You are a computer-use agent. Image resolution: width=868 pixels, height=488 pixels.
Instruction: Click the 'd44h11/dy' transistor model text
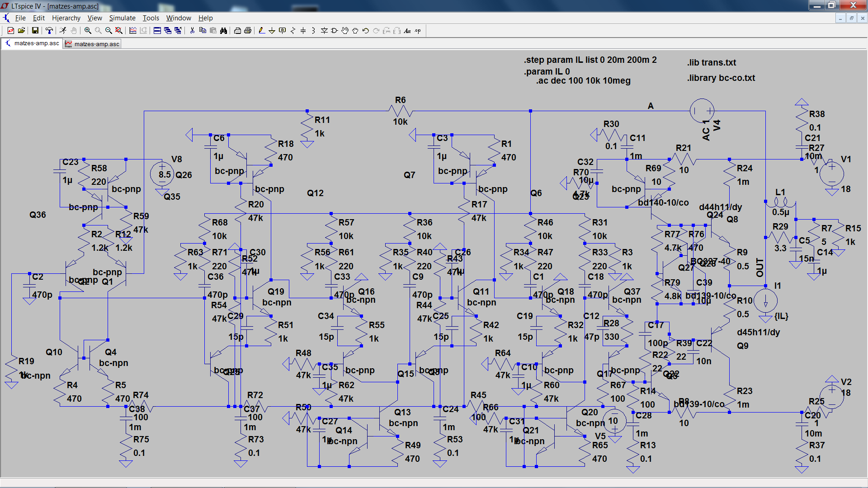(721, 207)
